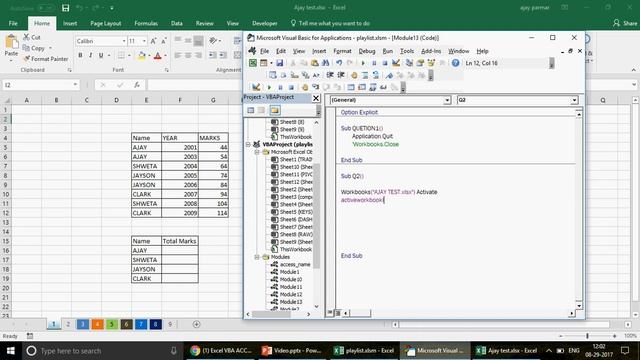Image resolution: width=640 pixels, height=360 pixels.
Task: Open the Object Browser icon in the VBA toolbar
Action: point(431,63)
